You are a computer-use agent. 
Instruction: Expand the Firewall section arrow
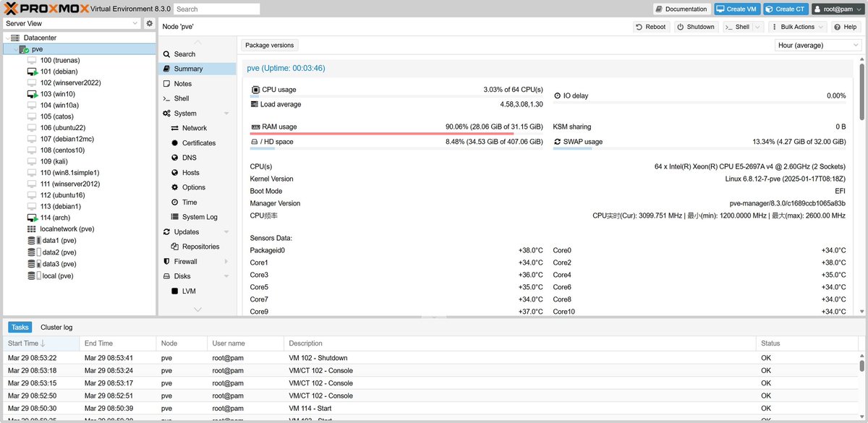[226, 262]
